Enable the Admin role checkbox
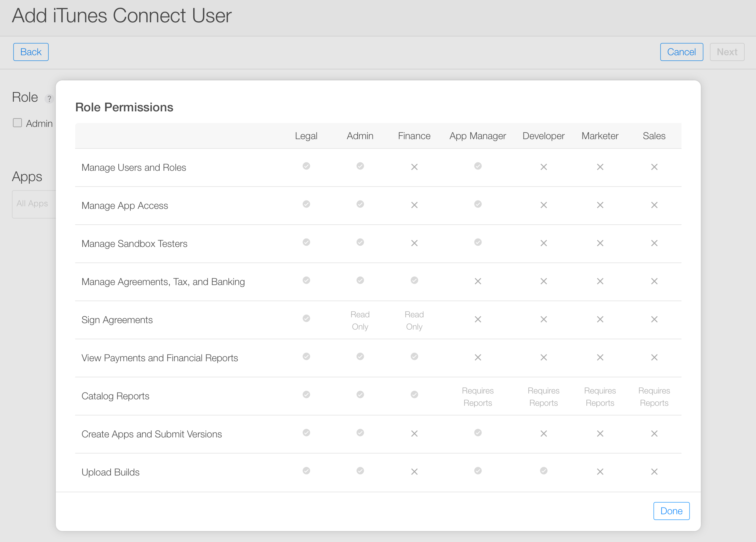This screenshot has width=756, height=542. [x=17, y=123]
